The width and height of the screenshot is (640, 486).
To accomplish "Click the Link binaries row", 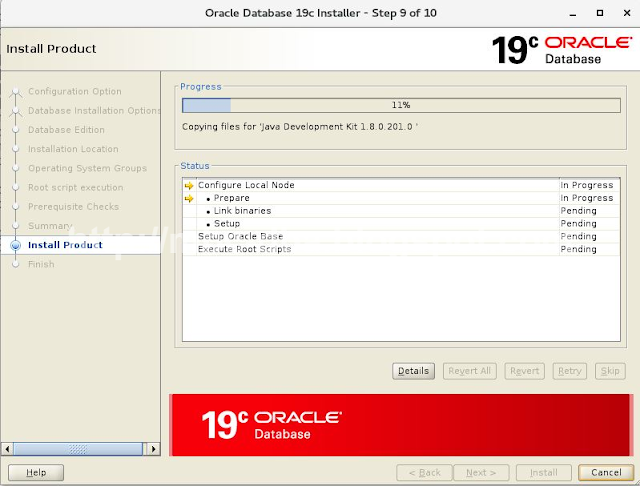I will pos(401,211).
